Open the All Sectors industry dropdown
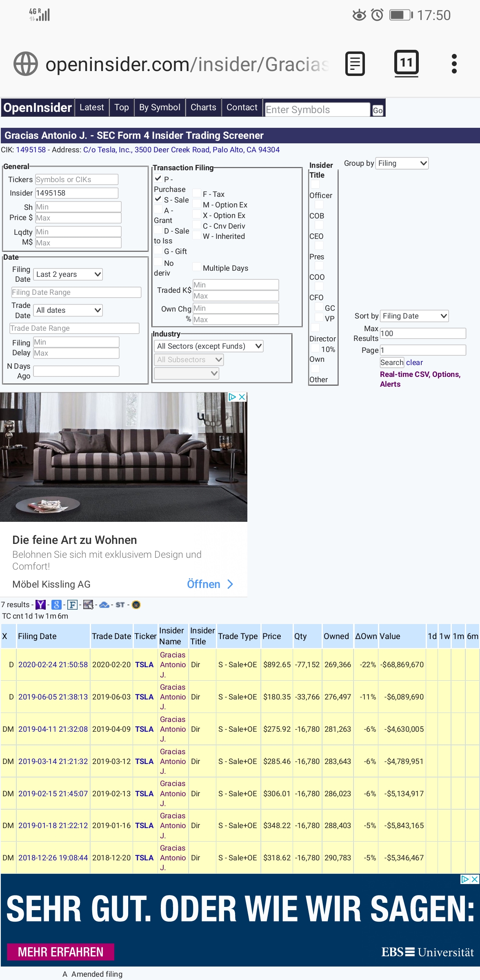480x980 pixels. pyautogui.click(x=209, y=346)
